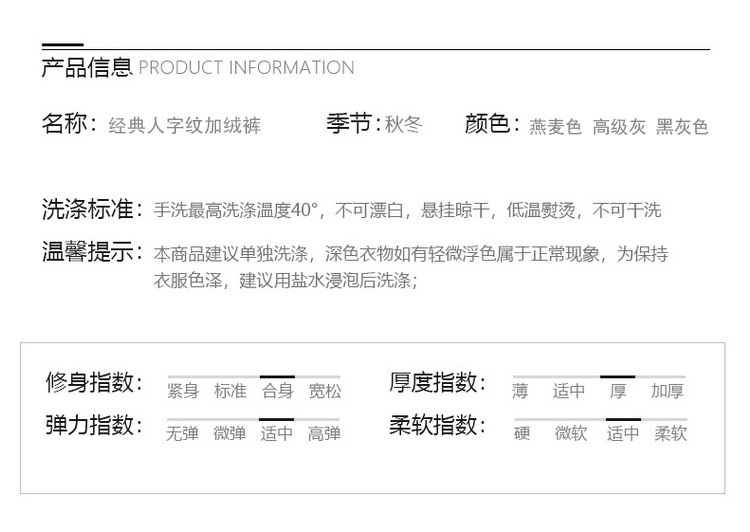Select 硬 on the softness scale

pos(522,433)
